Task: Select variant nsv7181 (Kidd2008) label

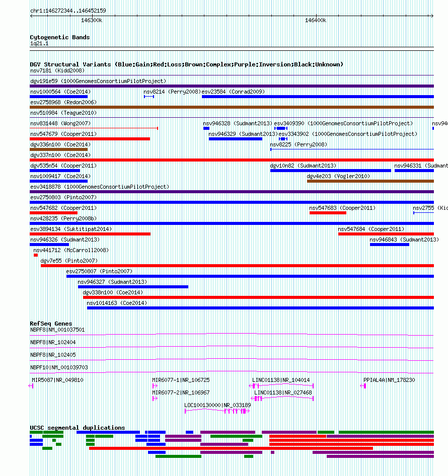Action: click(57, 70)
